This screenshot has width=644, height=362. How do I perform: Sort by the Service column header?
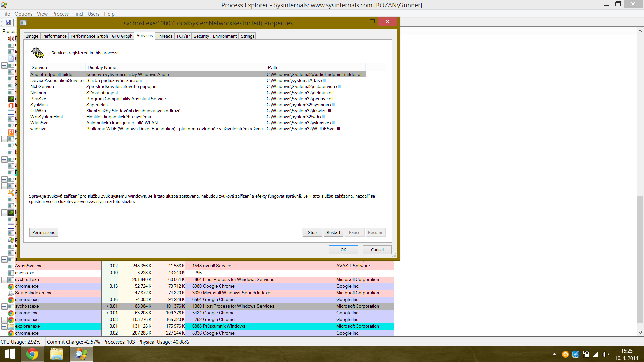[57, 67]
